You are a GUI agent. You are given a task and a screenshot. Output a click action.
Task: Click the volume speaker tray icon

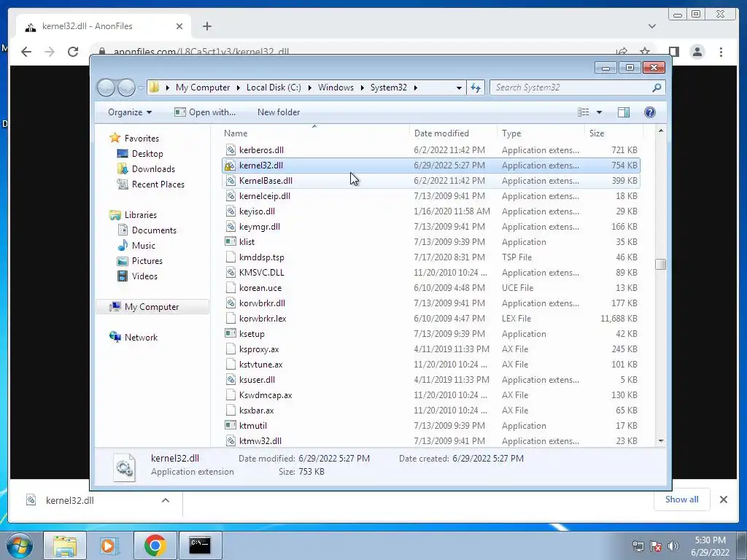click(x=673, y=546)
